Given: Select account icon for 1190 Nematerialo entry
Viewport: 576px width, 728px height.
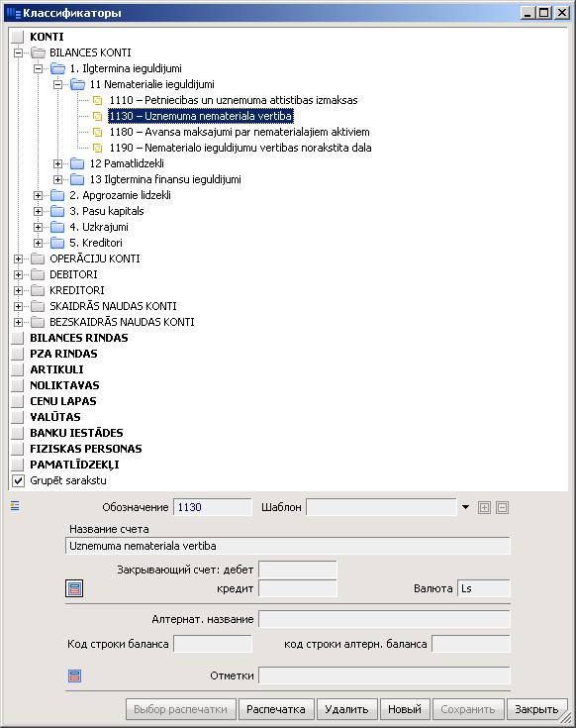Looking at the screenshot, I should click(97, 148).
